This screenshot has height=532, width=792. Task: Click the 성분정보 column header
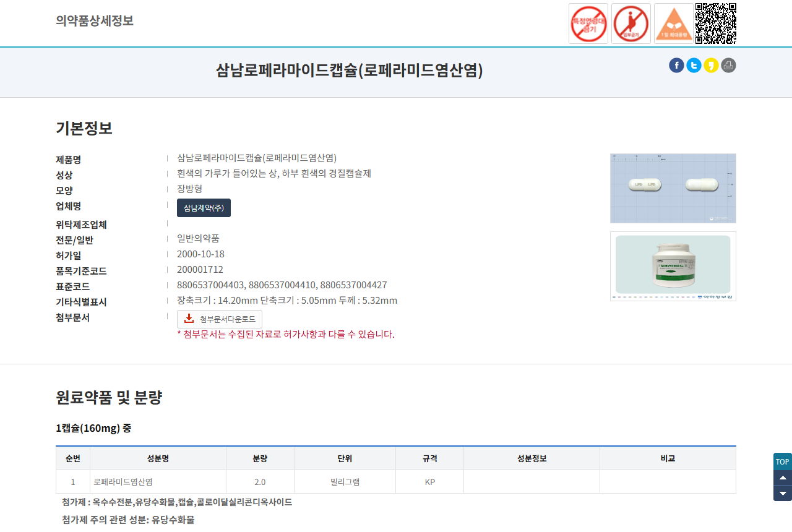click(532, 458)
